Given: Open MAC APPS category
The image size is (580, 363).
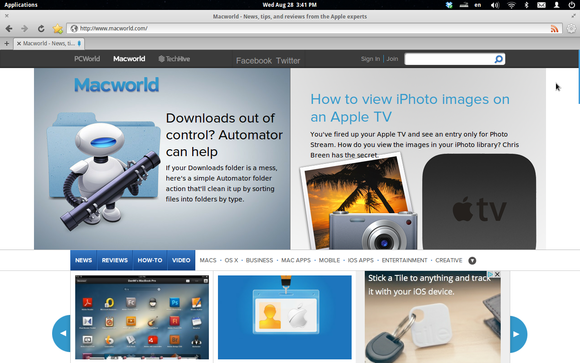Looking at the screenshot, I should (x=296, y=261).
